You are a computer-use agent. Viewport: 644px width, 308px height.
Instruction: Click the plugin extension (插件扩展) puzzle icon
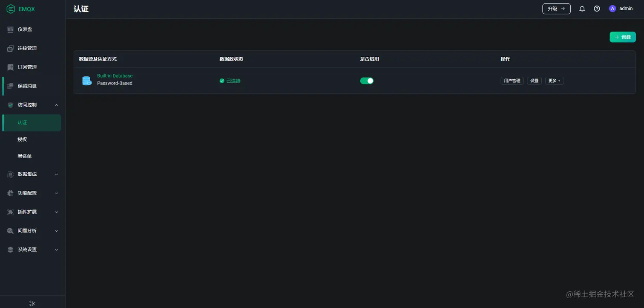click(x=11, y=212)
